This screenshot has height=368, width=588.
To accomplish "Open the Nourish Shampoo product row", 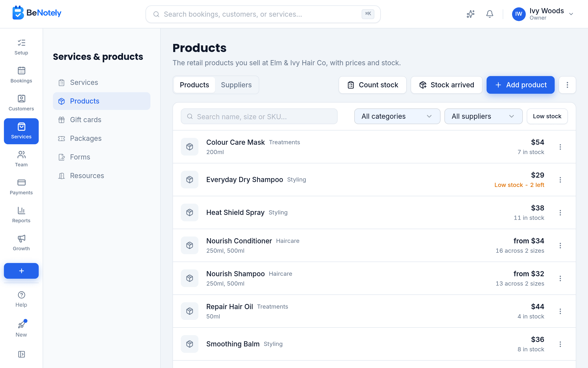I will (x=374, y=278).
